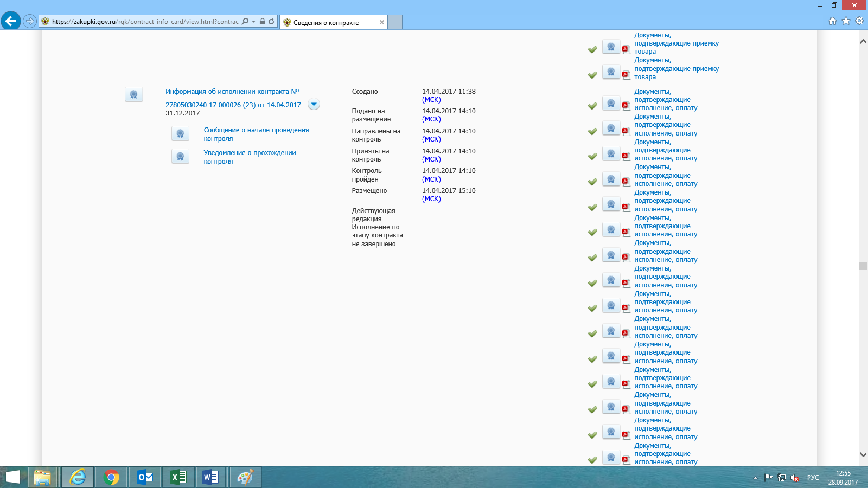Open 'Сообщение о начале проведения контроля' link
Screen dimensions: 868x488
click(256, 134)
